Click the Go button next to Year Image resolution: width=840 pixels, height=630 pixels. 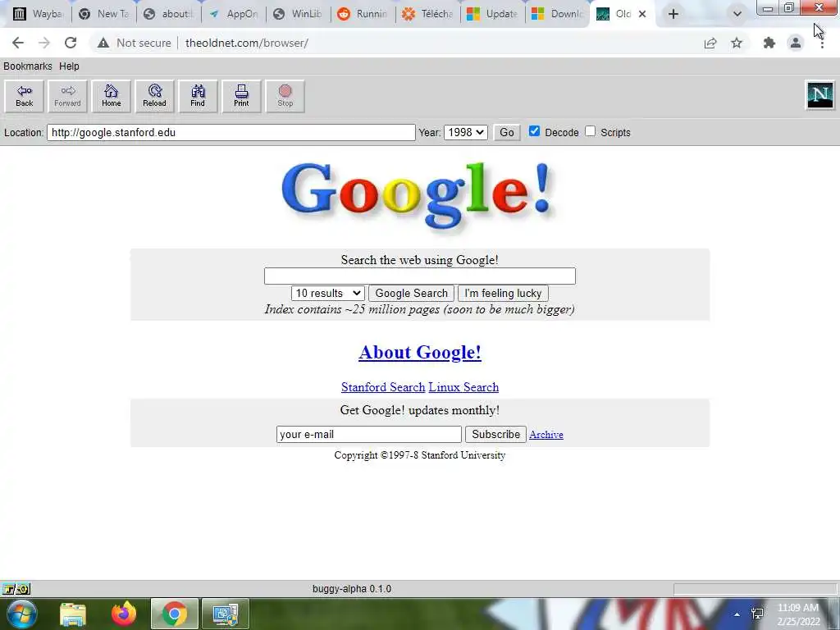point(507,132)
